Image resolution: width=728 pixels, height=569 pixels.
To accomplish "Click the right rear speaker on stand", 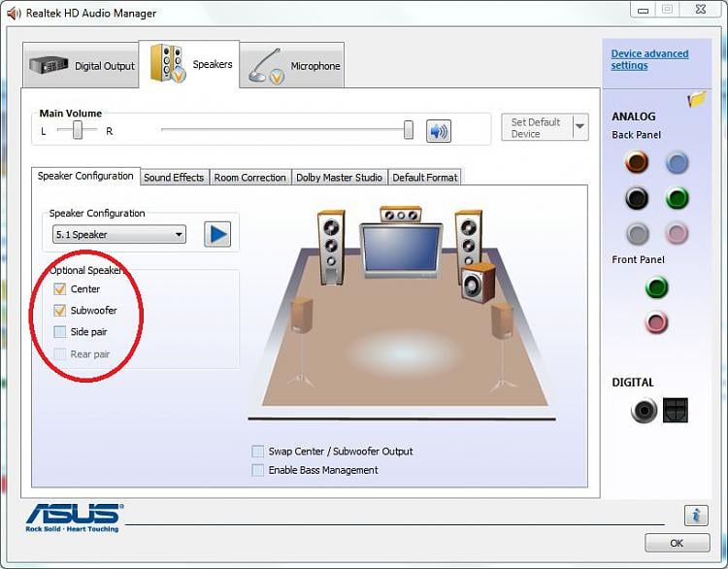I will pyautogui.click(x=503, y=347).
